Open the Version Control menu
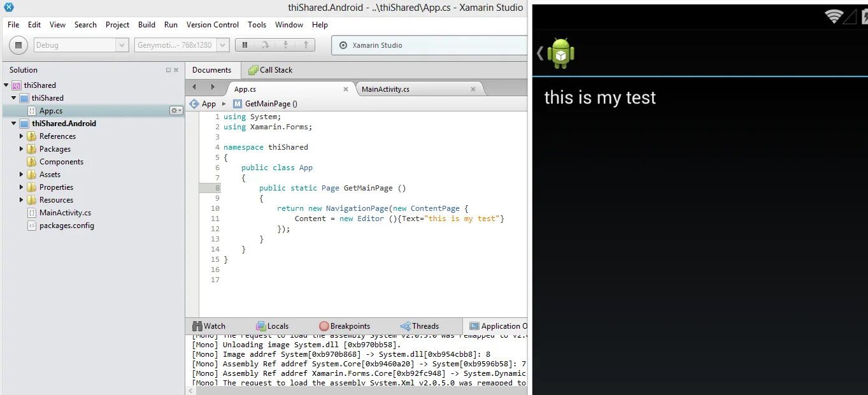 [213, 25]
